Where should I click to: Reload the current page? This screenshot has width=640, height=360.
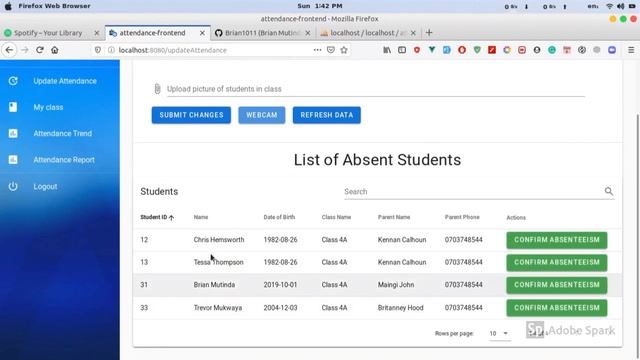(x=40, y=50)
